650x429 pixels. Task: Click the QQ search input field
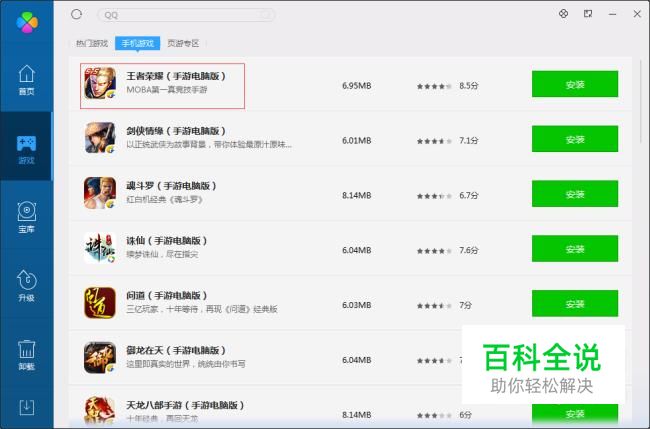[x=186, y=15]
